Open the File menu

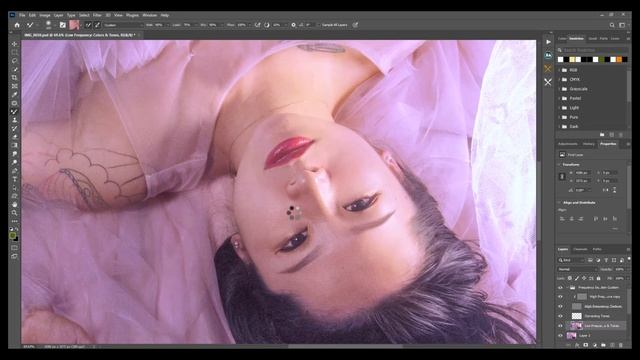[x=22, y=15]
